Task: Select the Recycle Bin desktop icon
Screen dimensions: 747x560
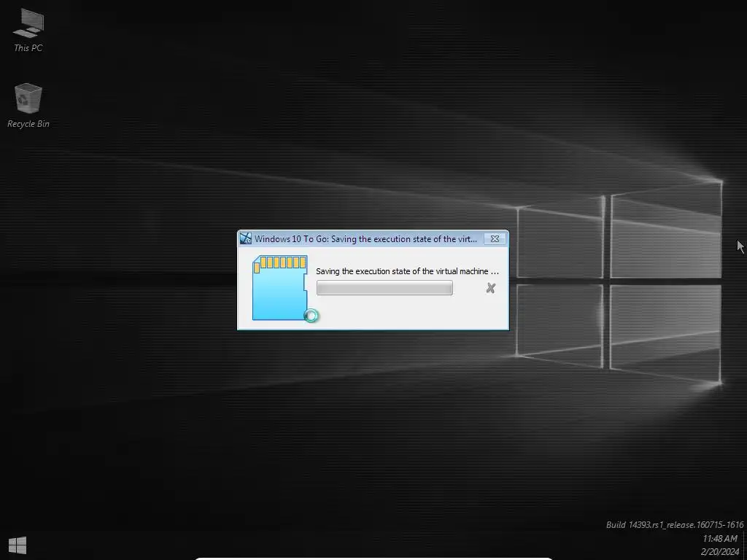Action: click(x=28, y=105)
